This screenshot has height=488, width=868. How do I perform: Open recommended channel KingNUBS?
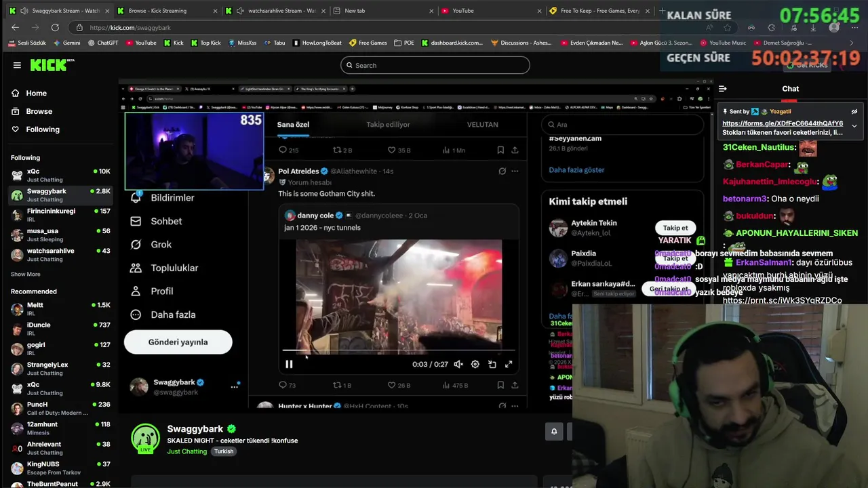pyautogui.click(x=60, y=468)
